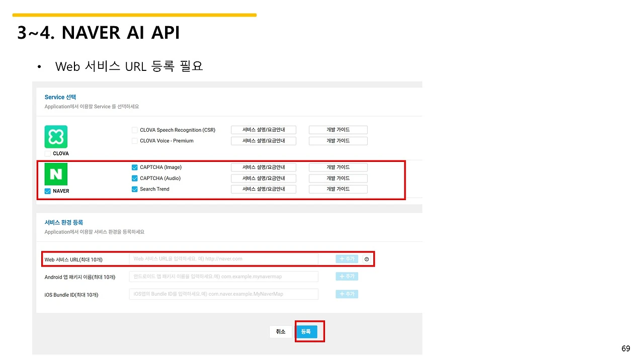This screenshot has width=644, height=362.
Task: Open 개발 가이드 for CAPTCHA (Image)
Action: coord(338,167)
